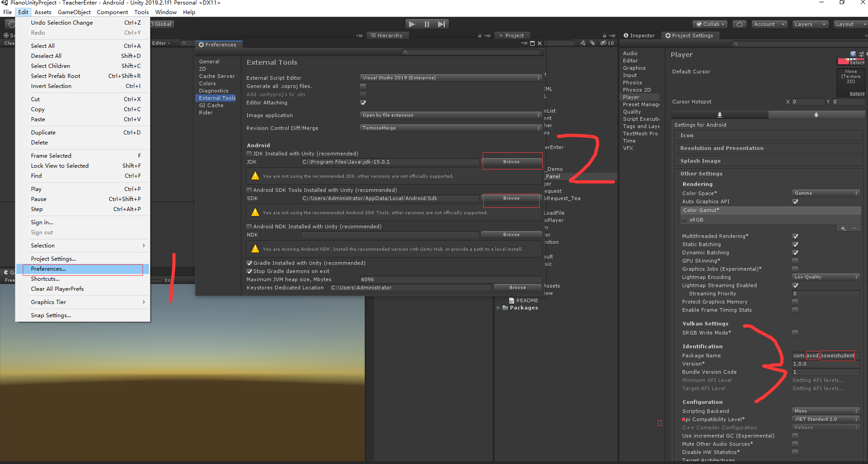
Task: Expand the Splash Image section
Action: [x=768, y=161]
